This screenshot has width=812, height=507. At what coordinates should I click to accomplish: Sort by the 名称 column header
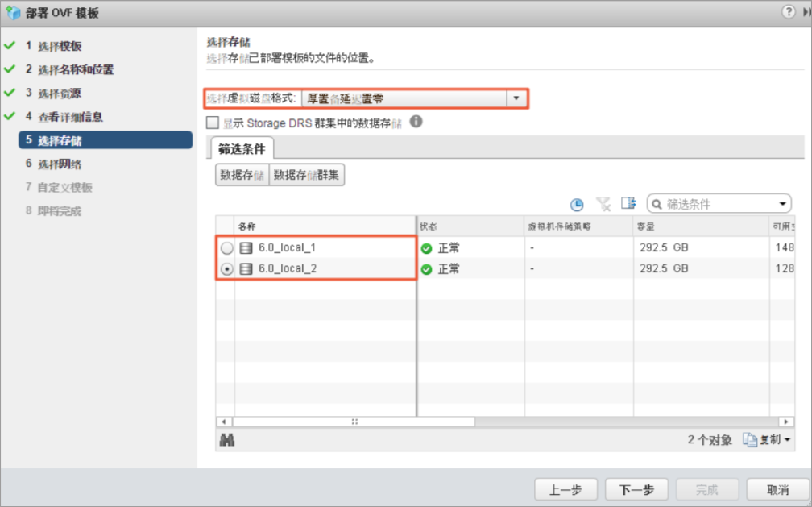pyautogui.click(x=325, y=226)
